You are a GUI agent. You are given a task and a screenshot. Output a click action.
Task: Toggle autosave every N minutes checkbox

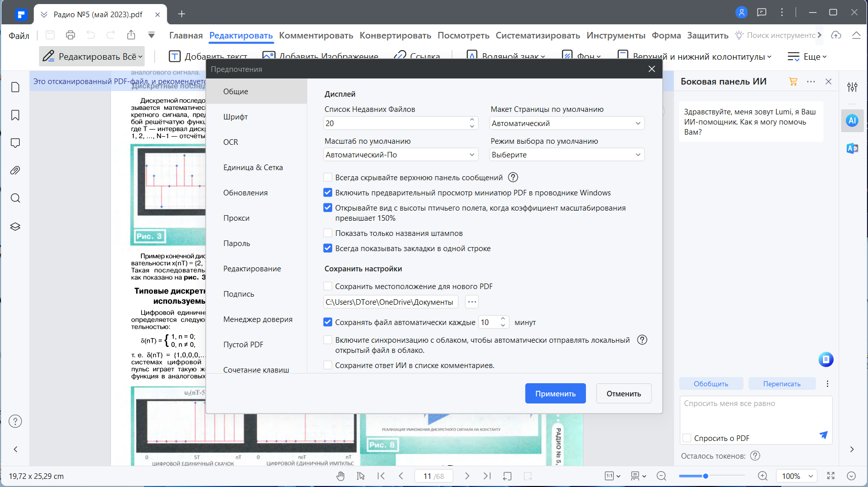click(x=328, y=322)
